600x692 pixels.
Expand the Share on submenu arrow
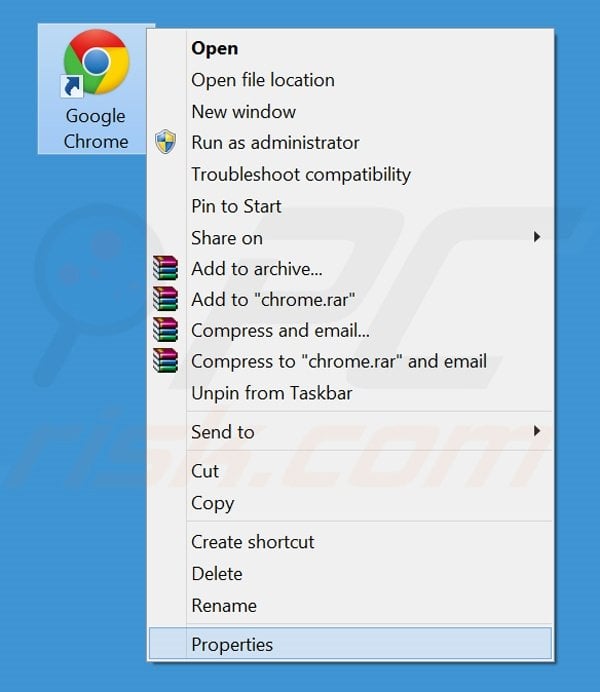537,237
